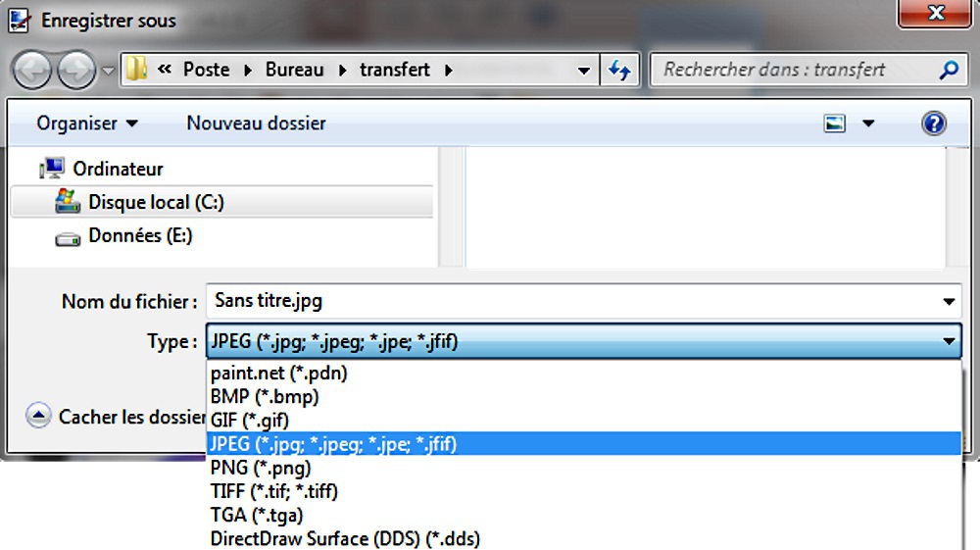Open the help question mark icon
This screenshot has height=550, width=980.
(933, 124)
